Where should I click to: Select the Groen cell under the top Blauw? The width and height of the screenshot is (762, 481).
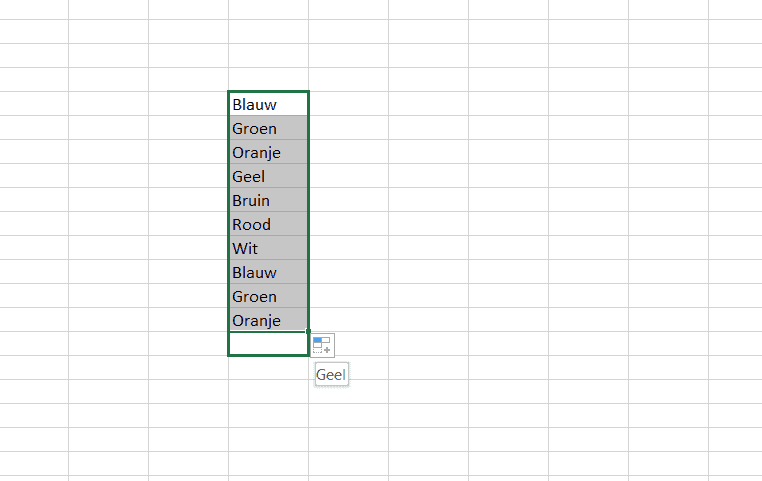[268, 128]
